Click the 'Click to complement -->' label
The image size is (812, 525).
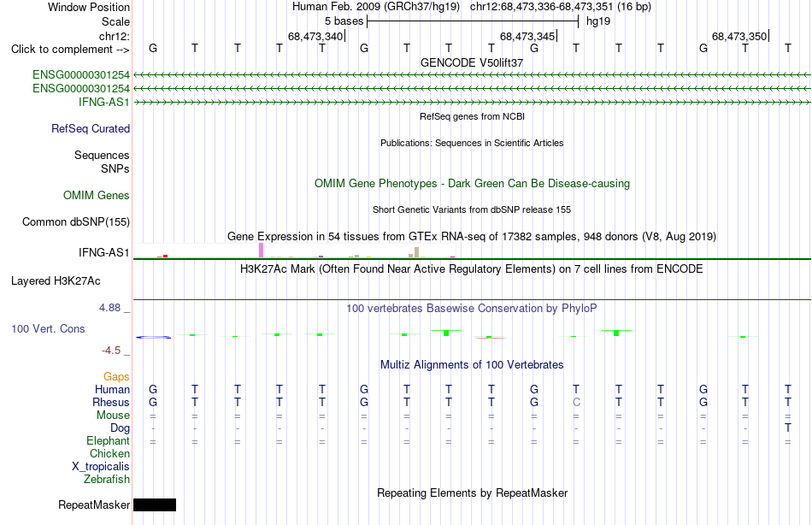[x=70, y=50]
